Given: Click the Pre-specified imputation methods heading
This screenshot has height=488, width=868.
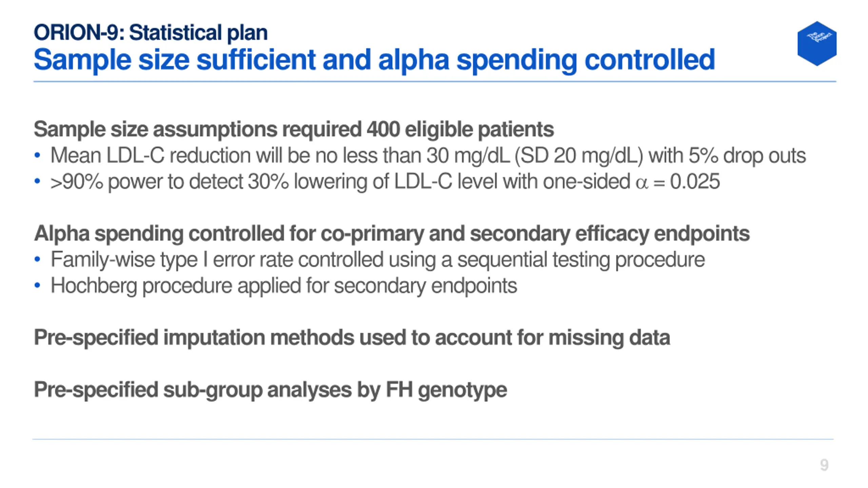Looking at the screenshot, I should (x=352, y=338).
